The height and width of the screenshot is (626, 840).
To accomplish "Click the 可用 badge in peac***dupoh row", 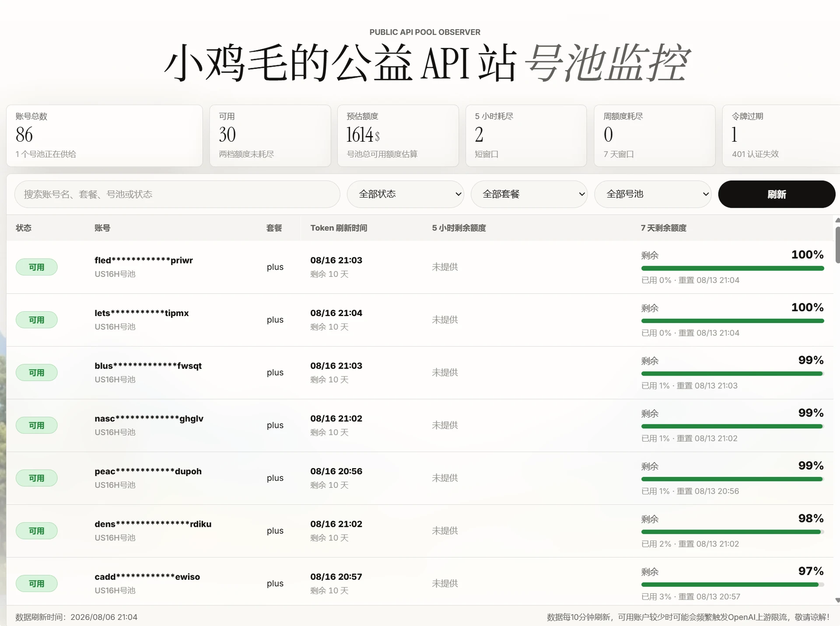I will (x=37, y=478).
